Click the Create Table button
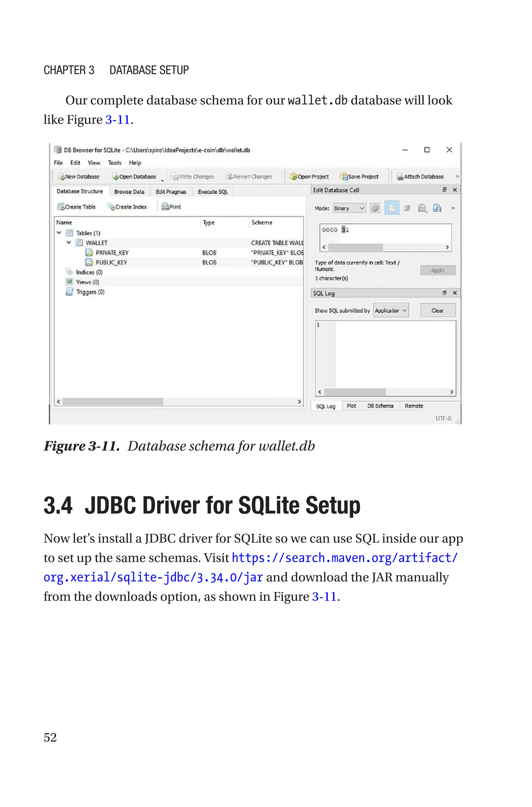 pos(77,207)
